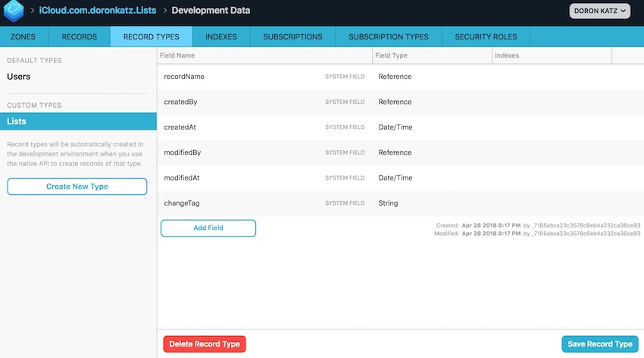Click Date/Time type in createdAt row
Image resolution: width=644 pixels, height=358 pixels.
395,127
